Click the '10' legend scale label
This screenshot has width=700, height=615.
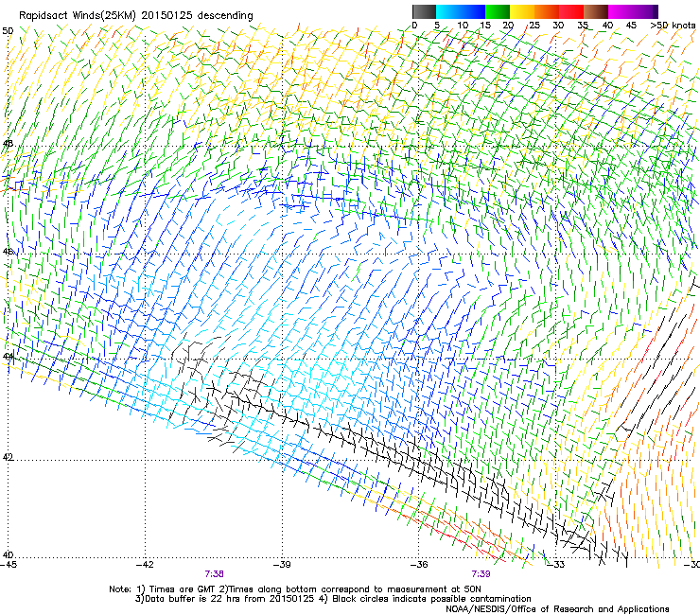pyautogui.click(x=463, y=26)
